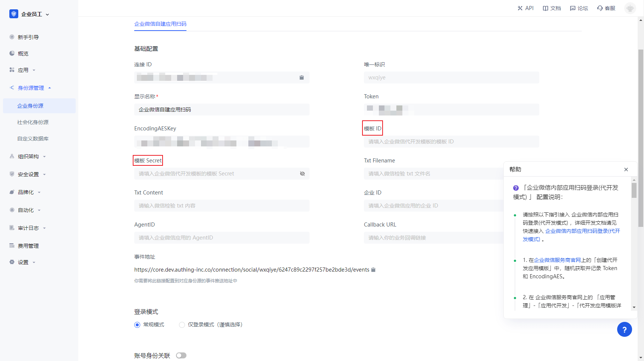Expand the 应用 sidebar menu
Screen dimensions: 644x361
[x=23, y=70]
